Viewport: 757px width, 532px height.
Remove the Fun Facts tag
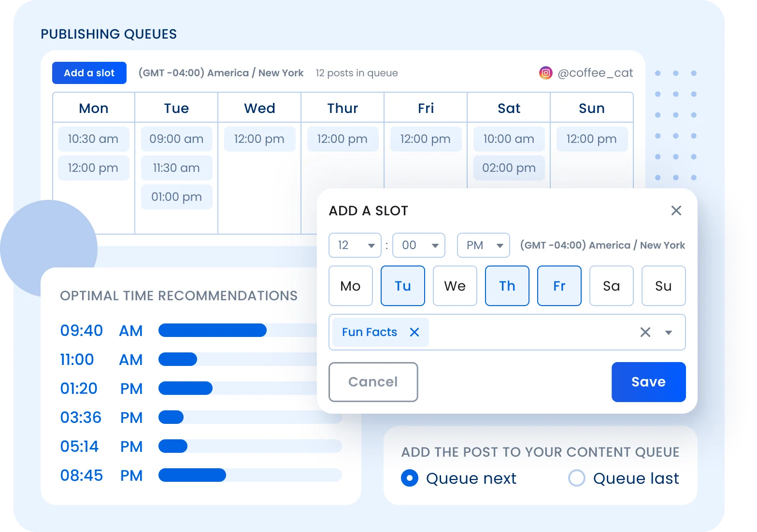414,332
